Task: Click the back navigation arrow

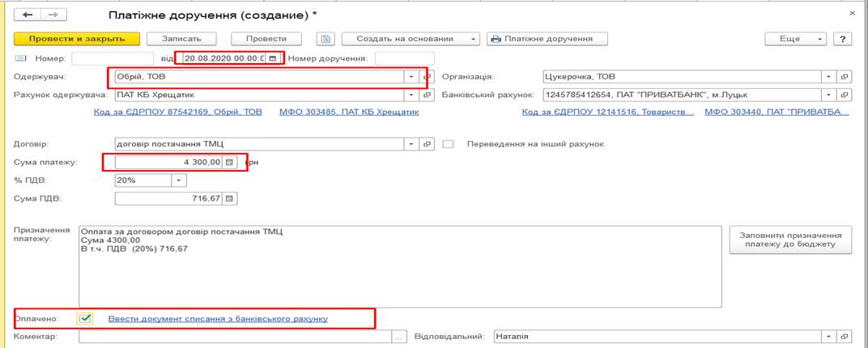Action: (x=28, y=15)
